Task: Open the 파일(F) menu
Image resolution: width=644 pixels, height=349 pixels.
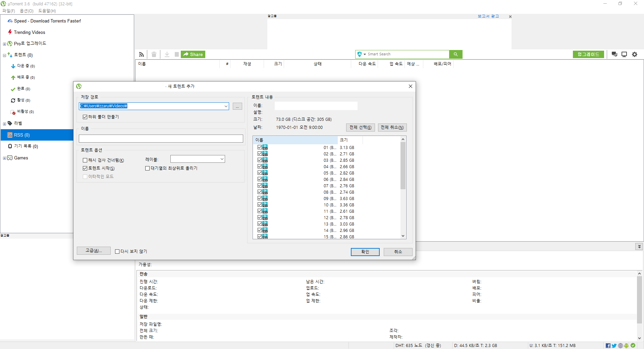Action: point(9,11)
